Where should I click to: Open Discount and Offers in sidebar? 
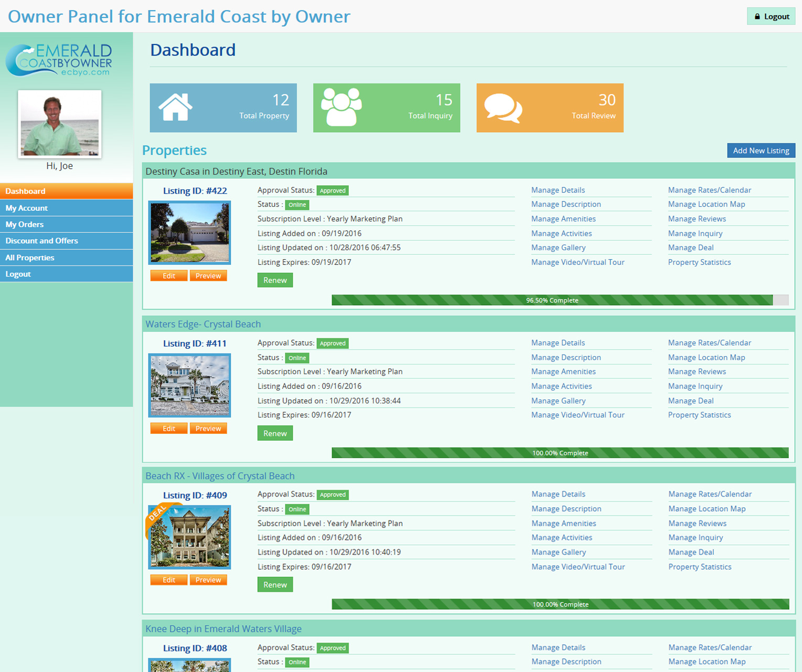[66, 241]
